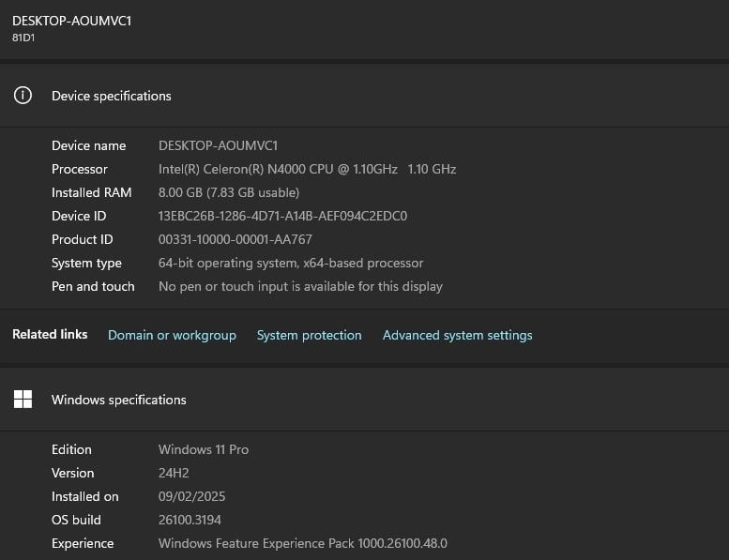Screen dimensions: 729x560
Task: Click the Pen and touch label
Action: point(93,286)
